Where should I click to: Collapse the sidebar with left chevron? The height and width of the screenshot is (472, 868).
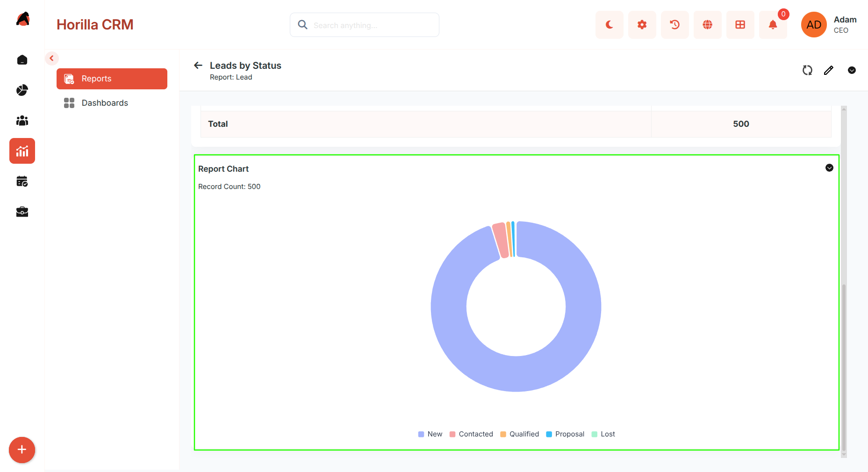[52, 58]
